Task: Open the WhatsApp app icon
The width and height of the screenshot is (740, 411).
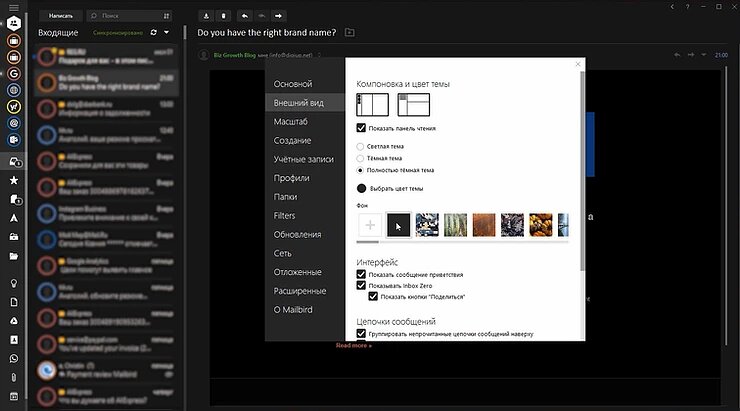Action: click(x=14, y=359)
